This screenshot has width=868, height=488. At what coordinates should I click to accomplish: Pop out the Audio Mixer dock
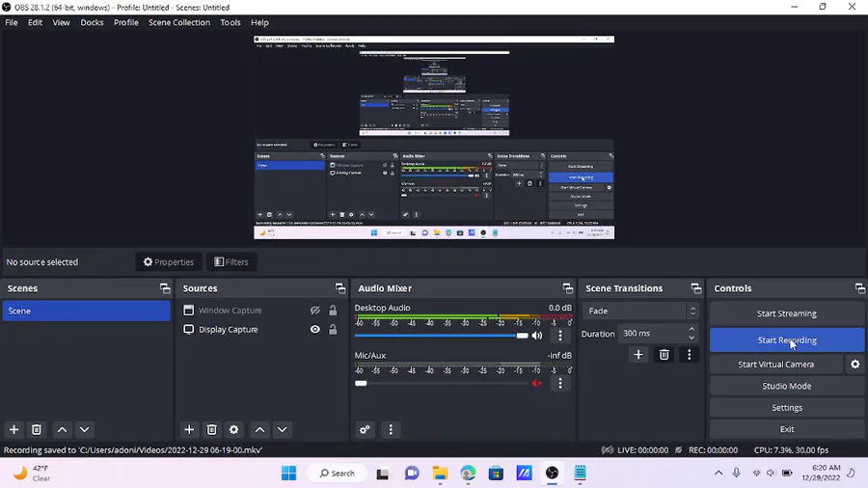coord(567,288)
